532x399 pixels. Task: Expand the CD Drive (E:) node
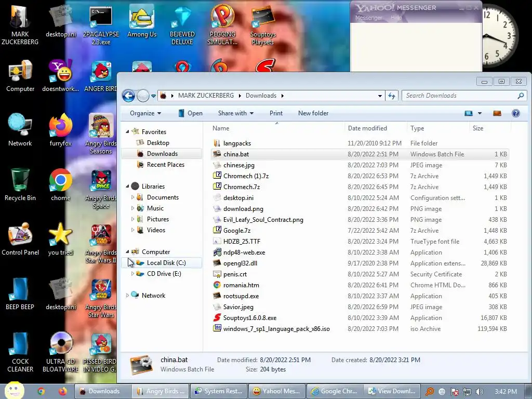[x=132, y=273]
